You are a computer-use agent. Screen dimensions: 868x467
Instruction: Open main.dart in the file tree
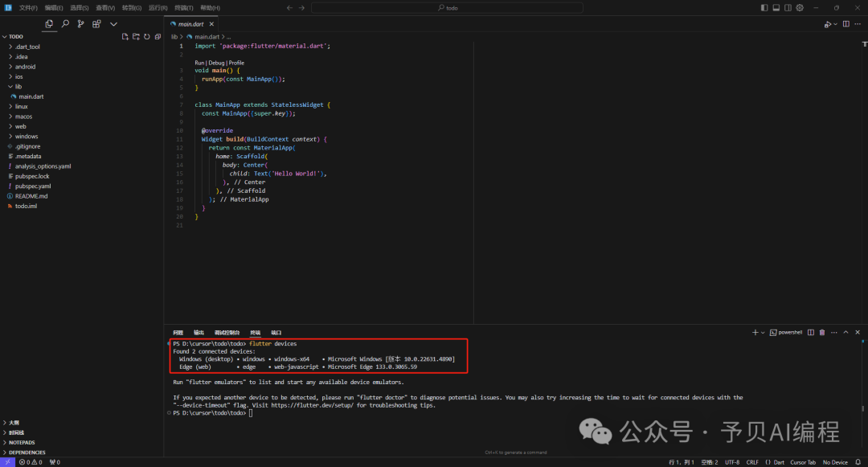point(31,96)
